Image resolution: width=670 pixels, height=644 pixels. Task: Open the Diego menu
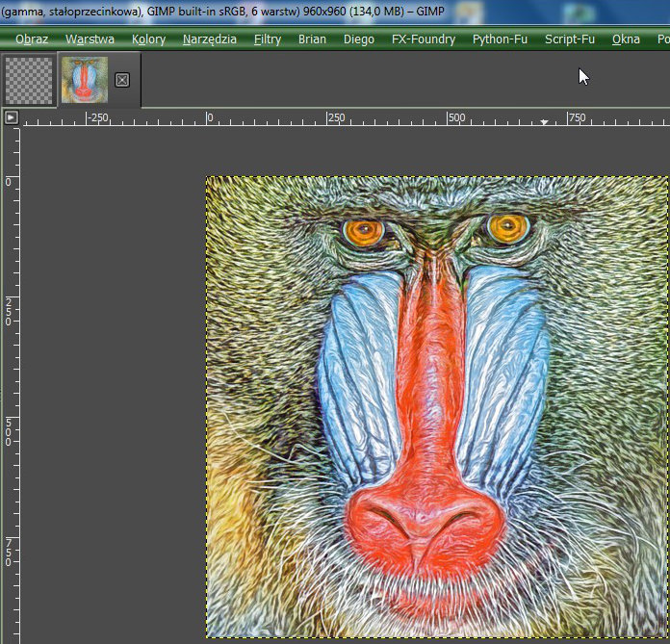[x=359, y=39]
